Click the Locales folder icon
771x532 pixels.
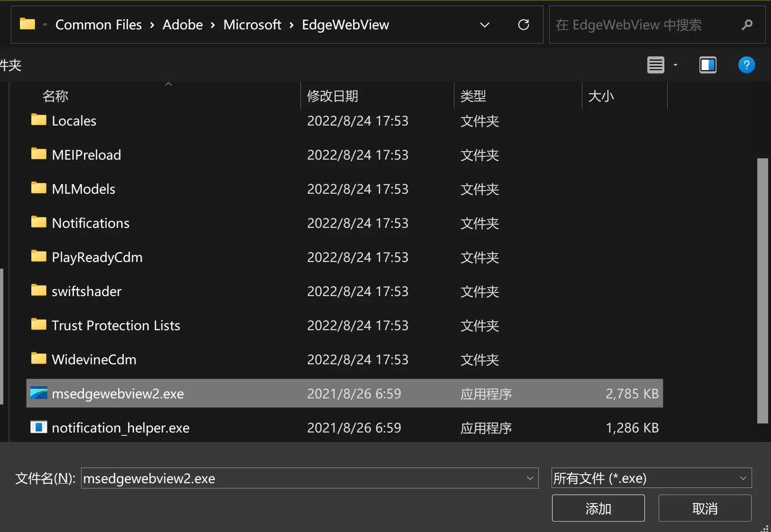[38, 120]
